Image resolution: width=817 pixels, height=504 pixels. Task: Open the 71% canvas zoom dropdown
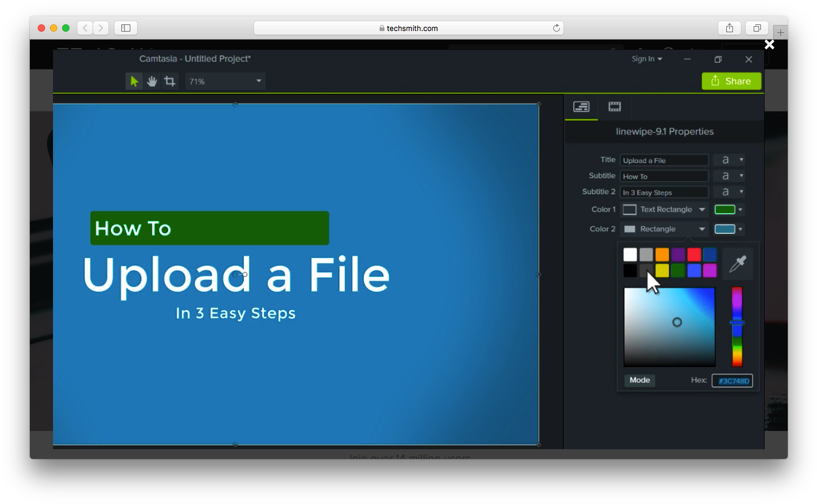coord(225,81)
